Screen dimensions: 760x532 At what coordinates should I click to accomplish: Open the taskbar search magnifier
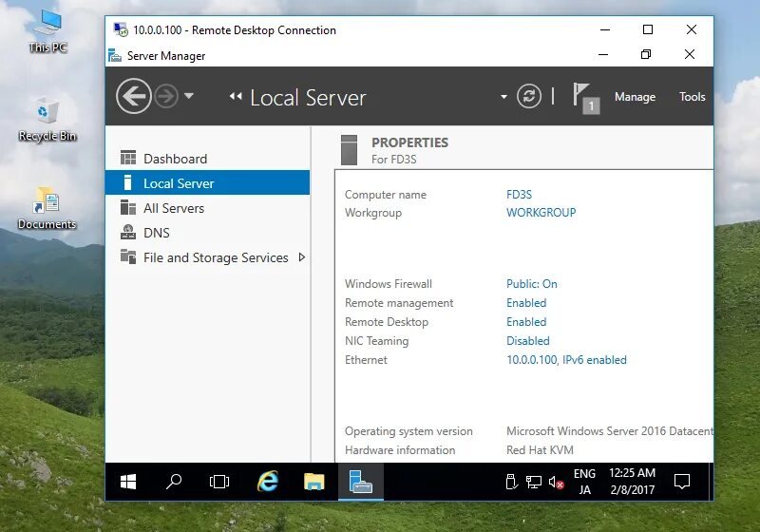coord(174,482)
